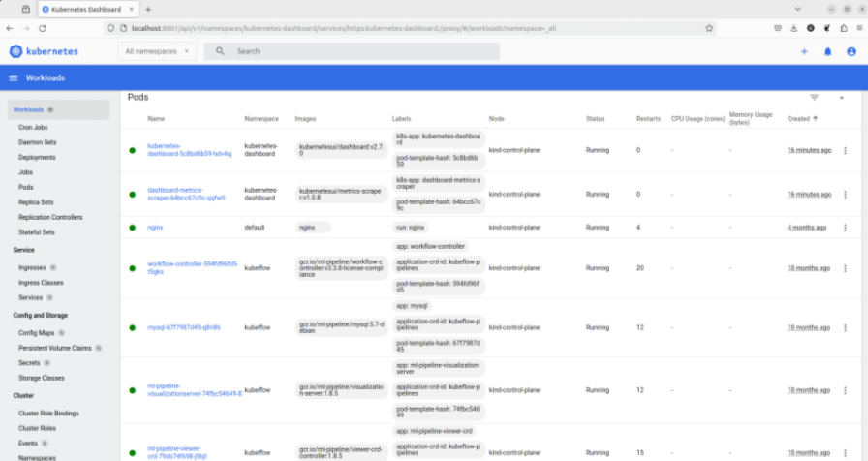Open the notifications bell icon
The height and width of the screenshot is (461, 868).
pos(828,51)
